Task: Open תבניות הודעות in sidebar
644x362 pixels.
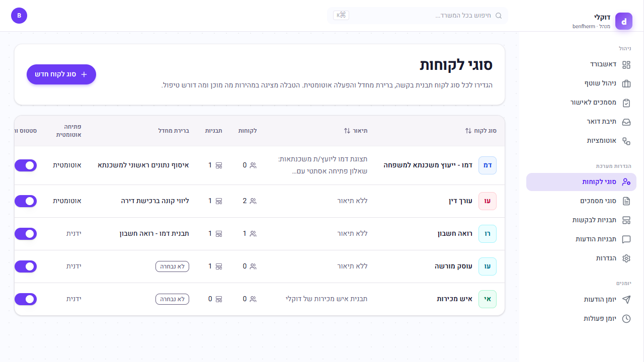Action: [x=582, y=239]
